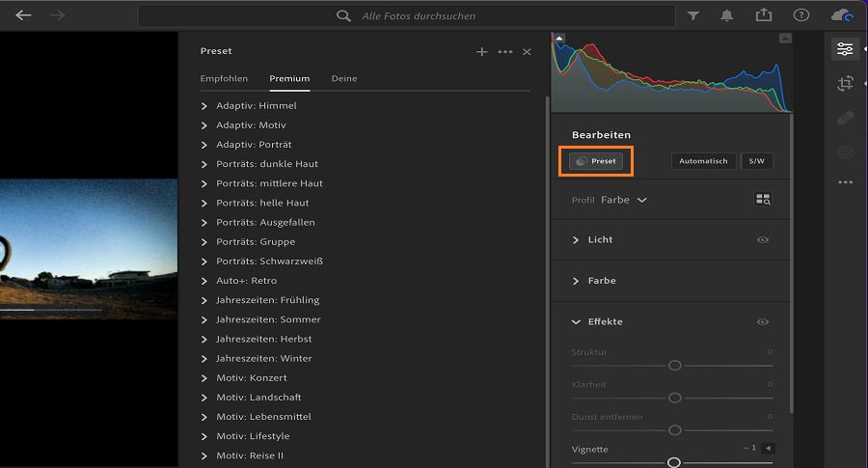
Task: Expand Jahreszeiten: Frühling presets
Action: coord(203,300)
